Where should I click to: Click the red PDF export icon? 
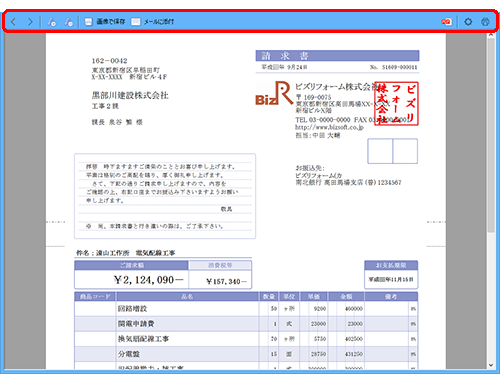point(447,22)
